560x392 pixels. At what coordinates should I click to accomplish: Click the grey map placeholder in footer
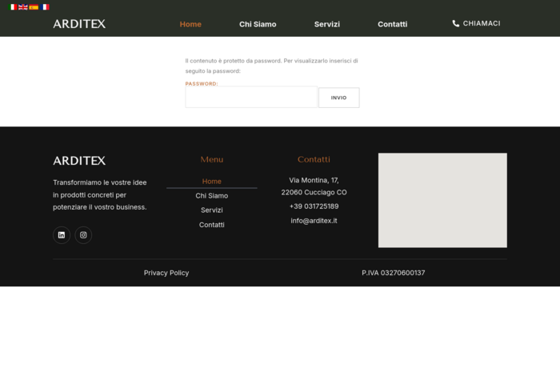tap(442, 200)
